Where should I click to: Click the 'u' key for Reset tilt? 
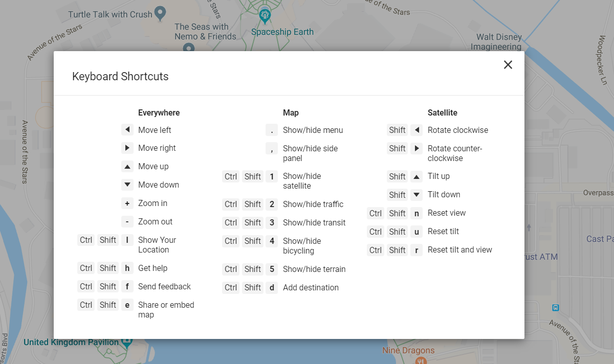[x=416, y=232]
